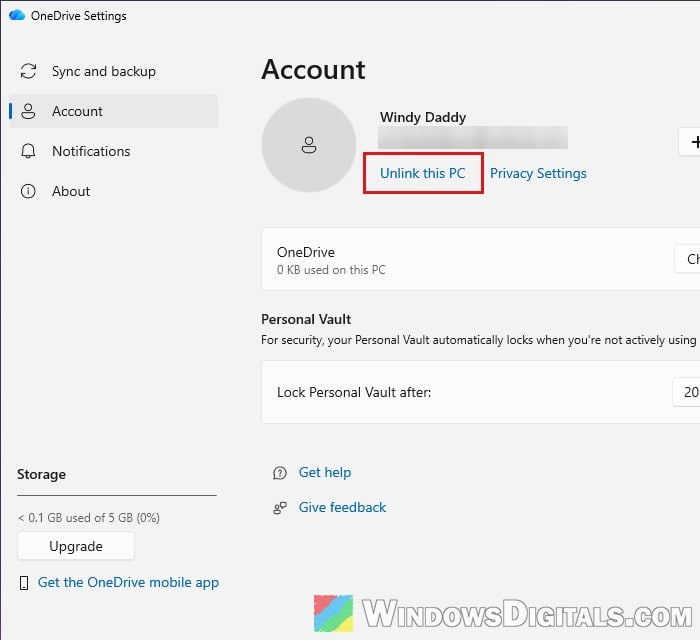Click the mobile phone icon

tap(24, 583)
